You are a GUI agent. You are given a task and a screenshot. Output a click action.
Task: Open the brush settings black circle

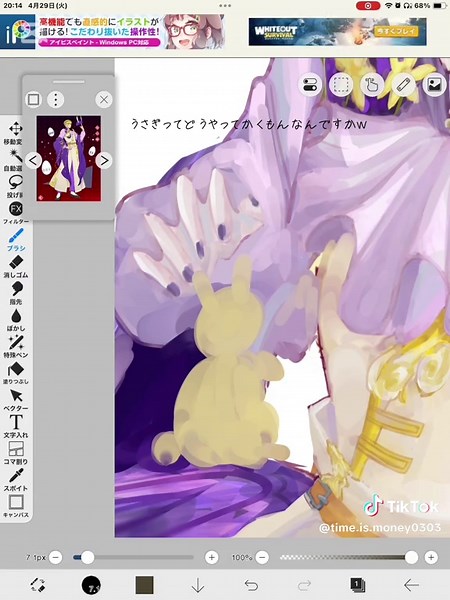click(x=91, y=585)
